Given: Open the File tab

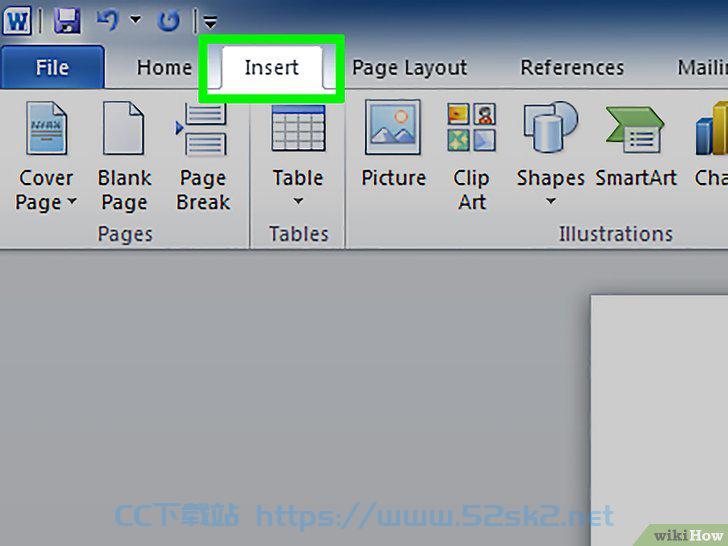Looking at the screenshot, I should pos(52,68).
